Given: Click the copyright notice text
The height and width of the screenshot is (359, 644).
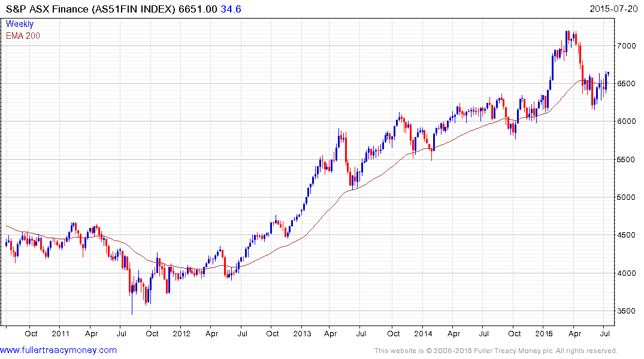Looking at the screenshot, I should coord(496,351).
